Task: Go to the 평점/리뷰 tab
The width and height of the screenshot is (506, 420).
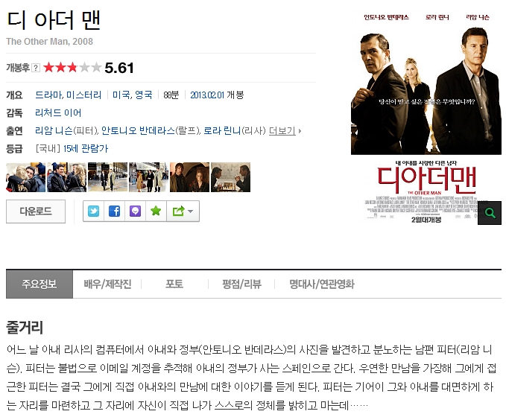Action: tap(241, 284)
